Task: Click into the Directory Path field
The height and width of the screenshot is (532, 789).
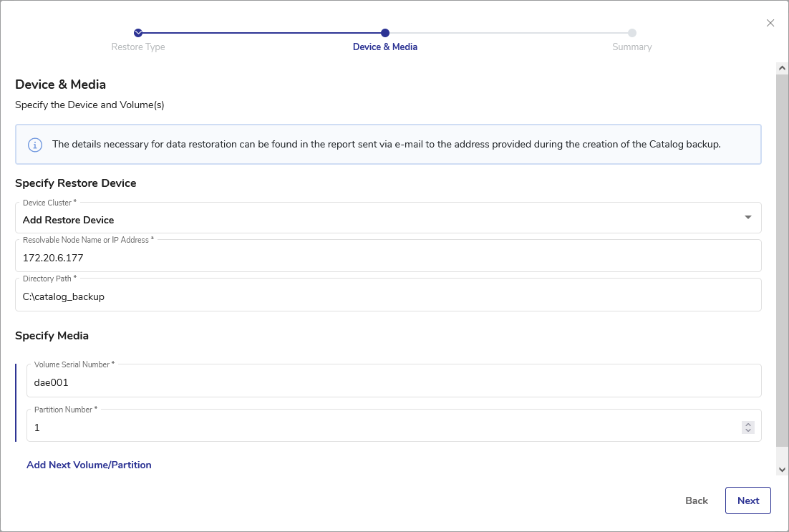Action: click(387, 296)
